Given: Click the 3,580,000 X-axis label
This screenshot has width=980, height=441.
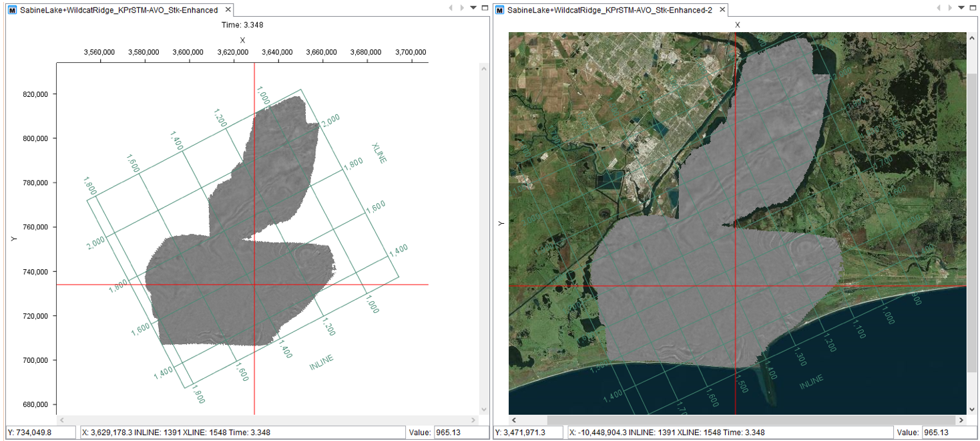Looking at the screenshot, I should [x=144, y=52].
